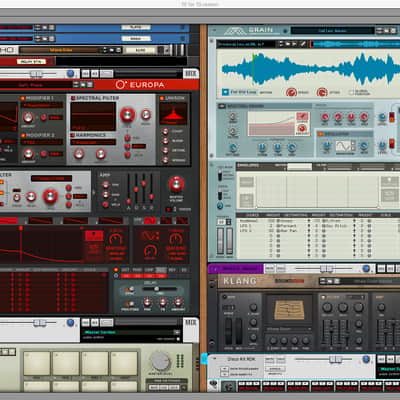Adjust the Unison Spread knob
Image resolution: width=400 pixels, height=400 pixels.
(x=165, y=160)
